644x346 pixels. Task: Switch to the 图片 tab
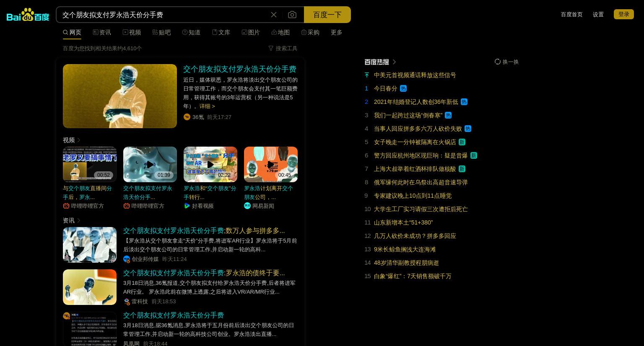[x=251, y=32]
